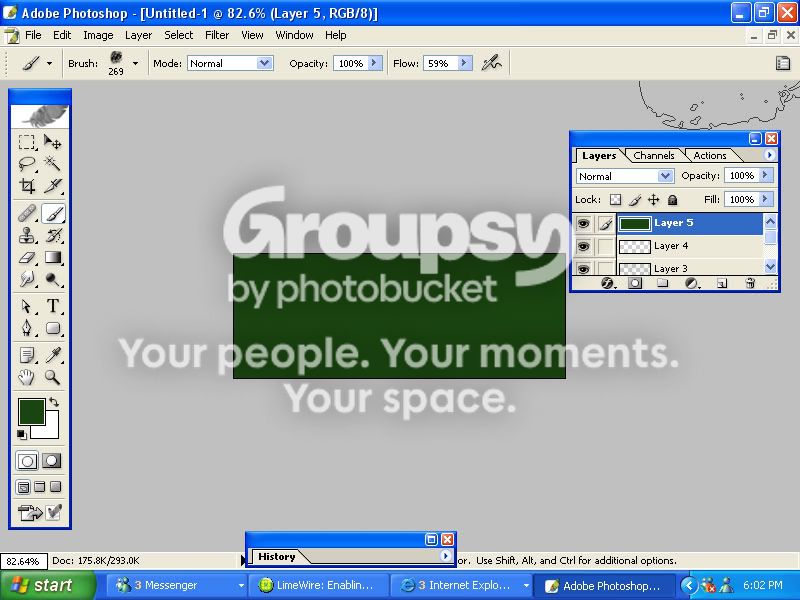Open the Filter menu
800x600 pixels.
point(217,35)
